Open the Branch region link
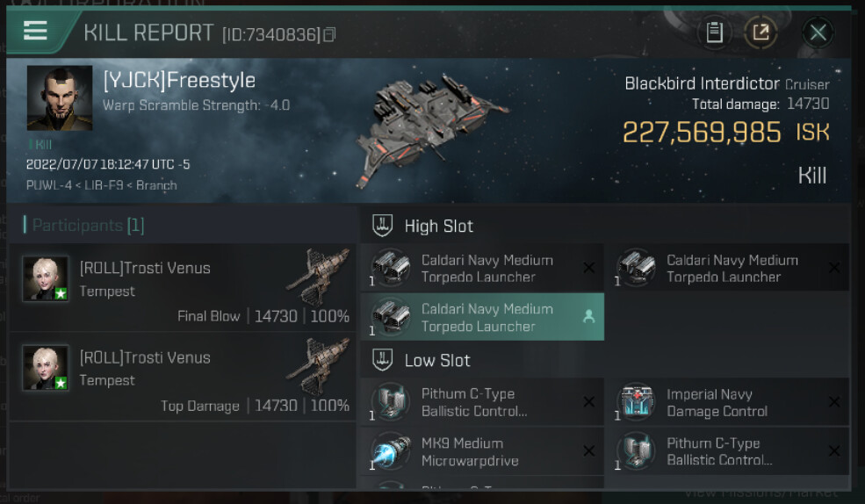This screenshot has height=504, width=865. [156, 185]
